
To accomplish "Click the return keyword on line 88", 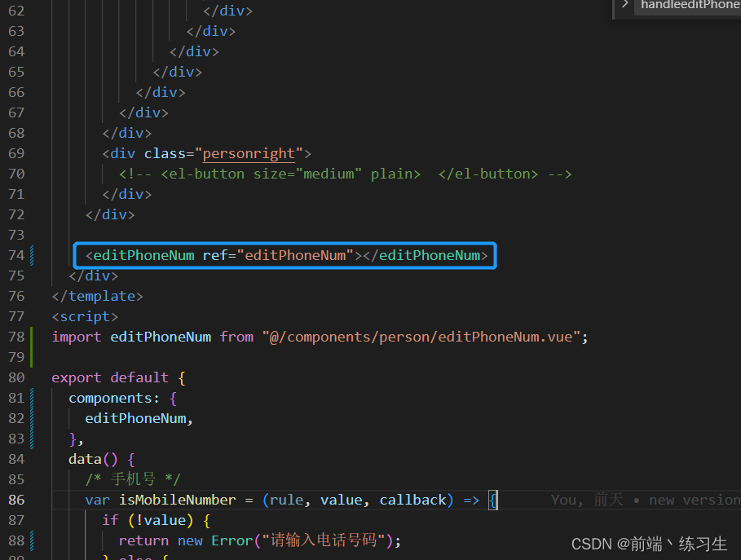I will click(x=143, y=540).
